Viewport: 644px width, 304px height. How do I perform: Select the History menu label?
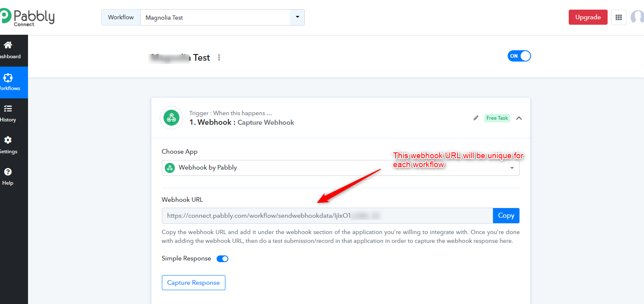point(8,120)
